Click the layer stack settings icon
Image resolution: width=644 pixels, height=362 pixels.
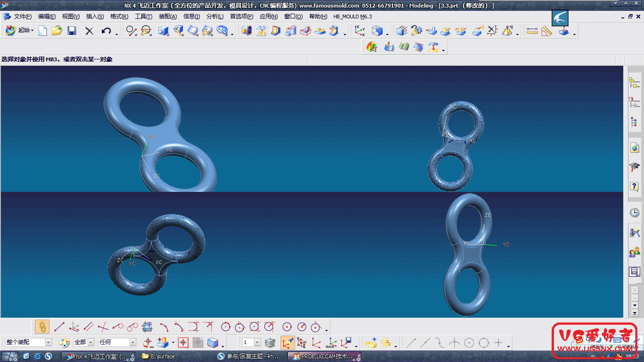point(270,343)
